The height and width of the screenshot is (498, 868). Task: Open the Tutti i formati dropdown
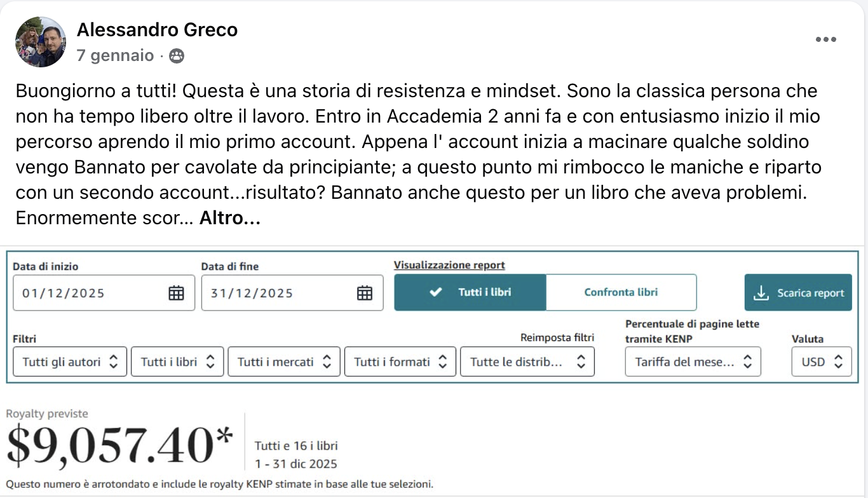click(x=400, y=362)
